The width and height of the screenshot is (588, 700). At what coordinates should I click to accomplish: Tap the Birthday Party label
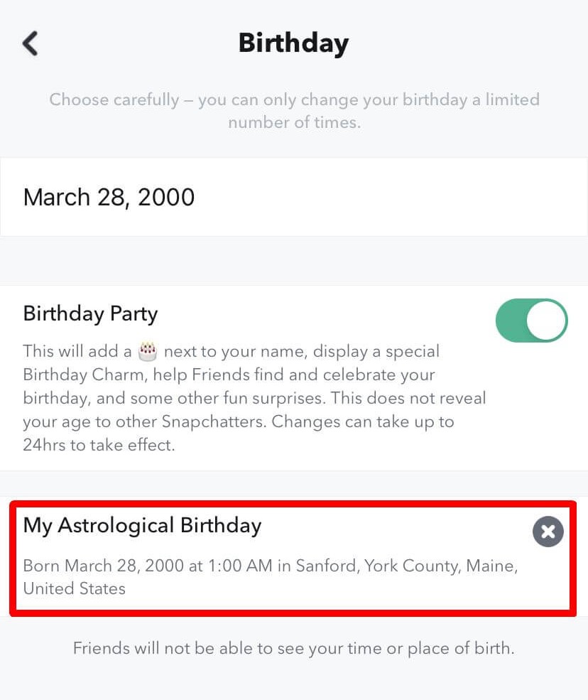coord(90,313)
